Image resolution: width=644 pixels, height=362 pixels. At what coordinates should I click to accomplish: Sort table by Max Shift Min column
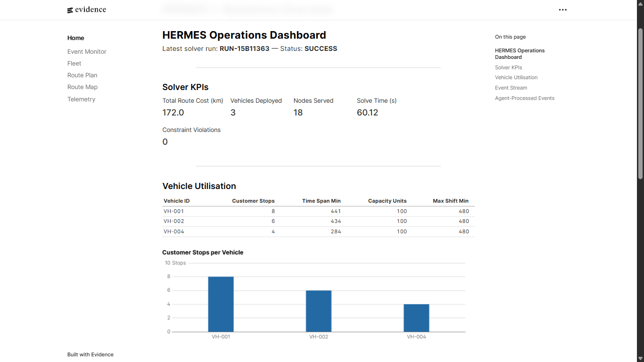[451, 201]
